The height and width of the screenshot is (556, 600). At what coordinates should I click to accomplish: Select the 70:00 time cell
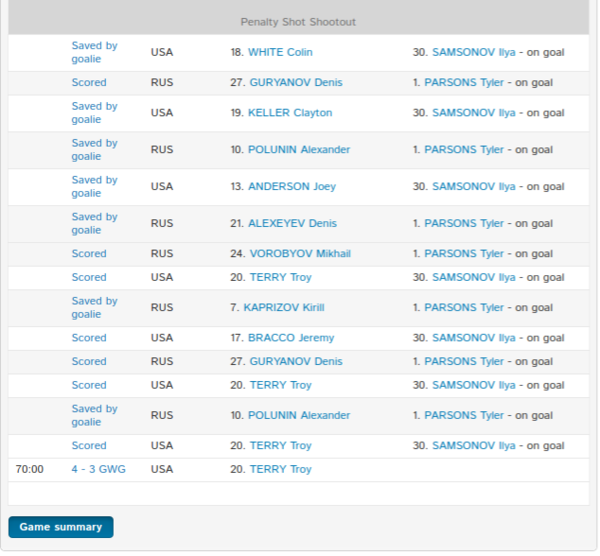pyautogui.click(x=29, y=469)
